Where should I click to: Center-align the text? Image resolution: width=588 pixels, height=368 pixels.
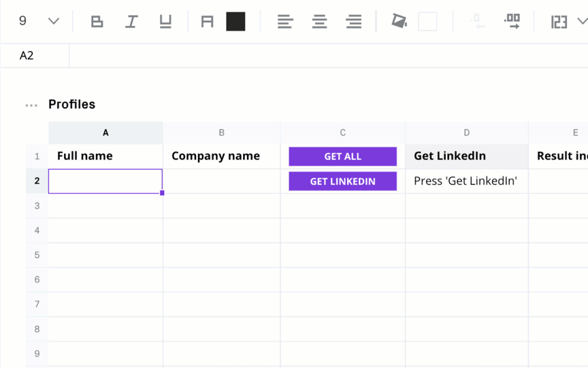(x=319, y=21)
